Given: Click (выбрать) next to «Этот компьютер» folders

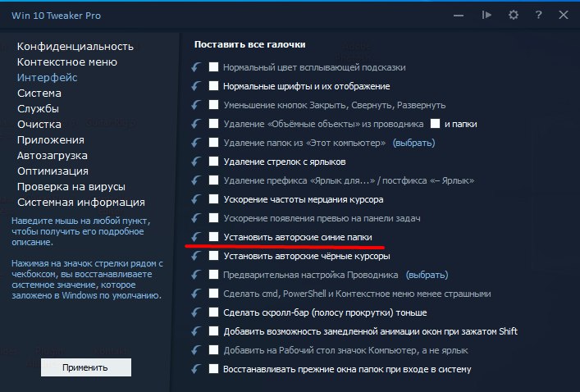Looking at the screenshot, I should point(413,143).
